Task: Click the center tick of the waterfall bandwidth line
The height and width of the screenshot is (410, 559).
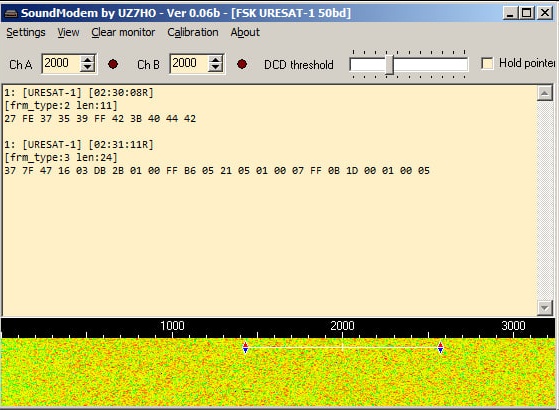Action: pos(343,347)
